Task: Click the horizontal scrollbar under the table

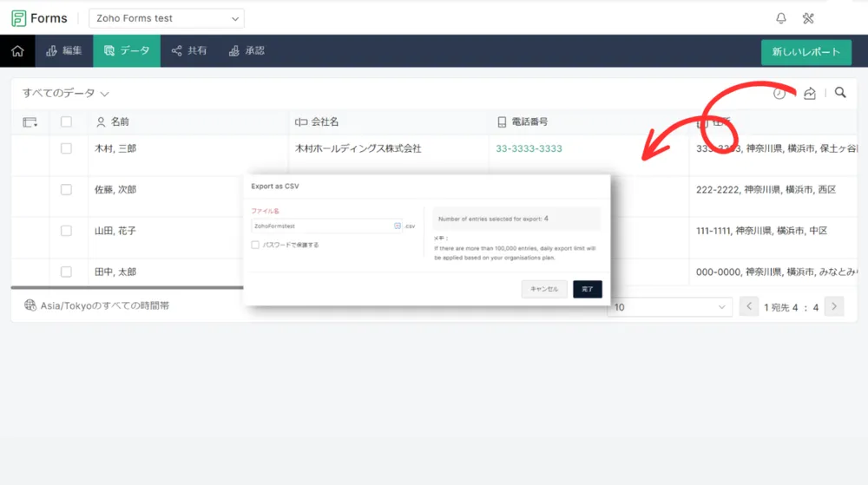Action: click(x=128, y=287)
